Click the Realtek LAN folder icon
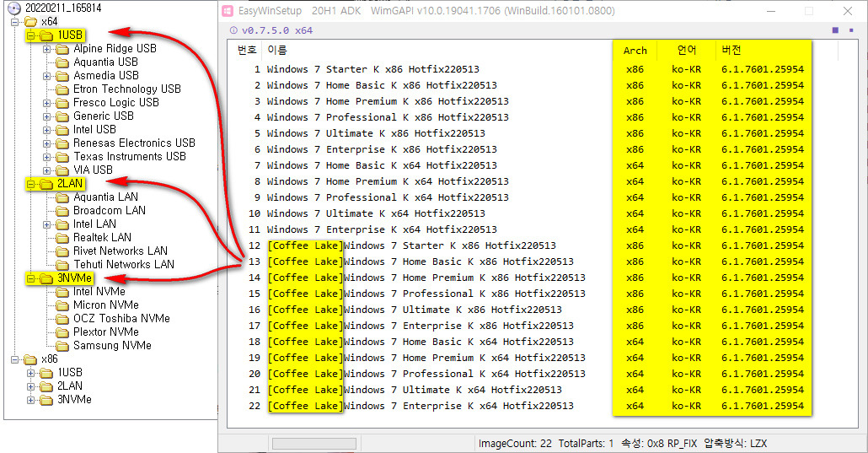868x453 pixels. (x=62, y=238)
